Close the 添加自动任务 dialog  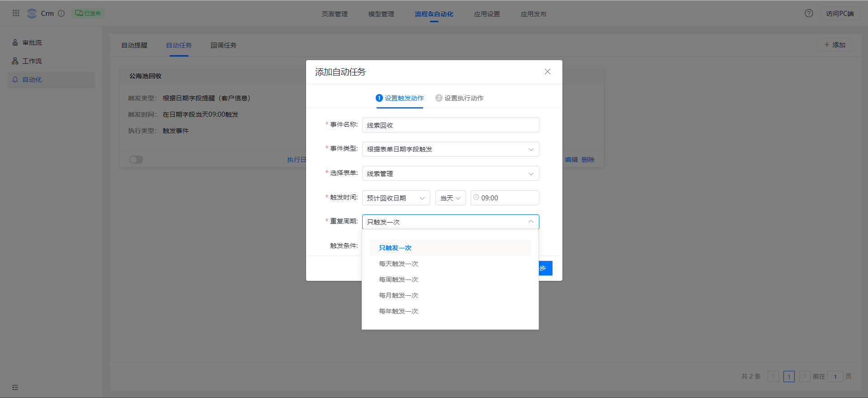coord(547,71)
